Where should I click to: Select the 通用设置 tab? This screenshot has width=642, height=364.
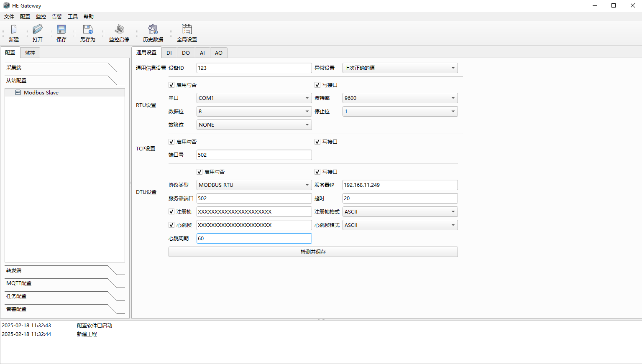(x=146, y=52)
